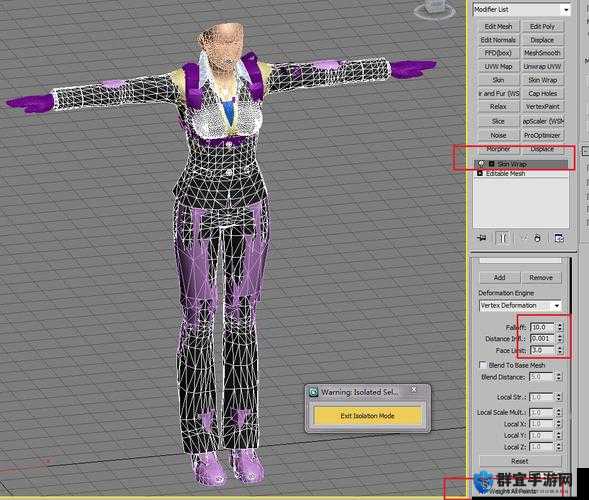Toggle Skin Wrap lightbulb visibility

tap(481, 164)
